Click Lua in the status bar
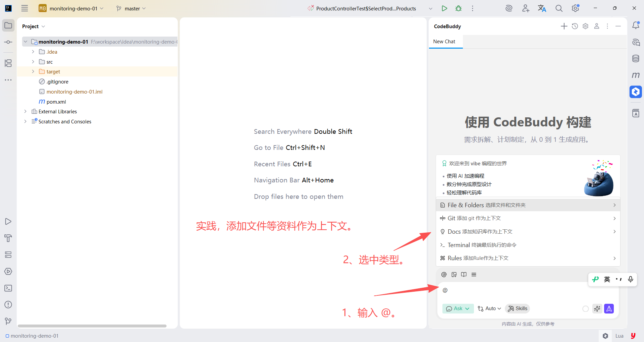 [x=619, y=336]
